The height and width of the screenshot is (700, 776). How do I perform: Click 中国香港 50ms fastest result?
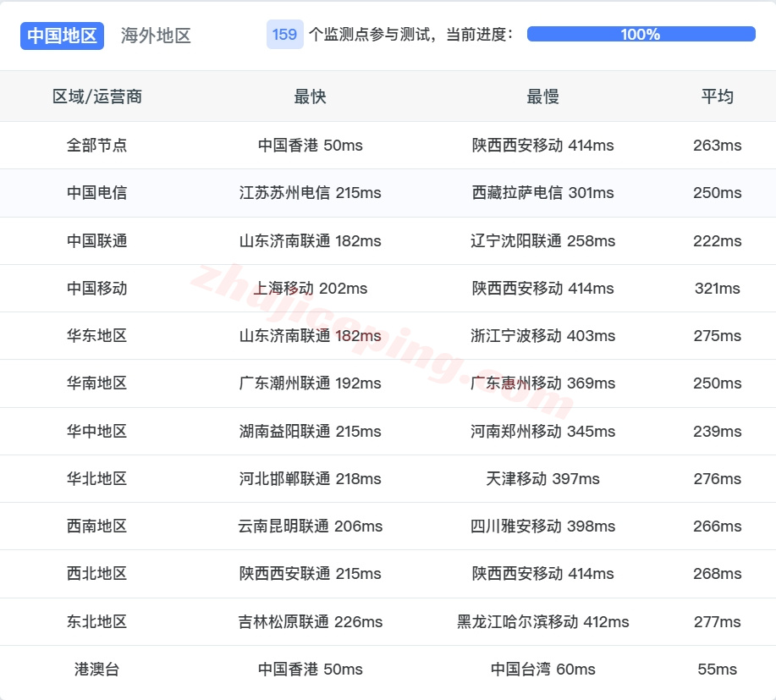pos(310,145)
